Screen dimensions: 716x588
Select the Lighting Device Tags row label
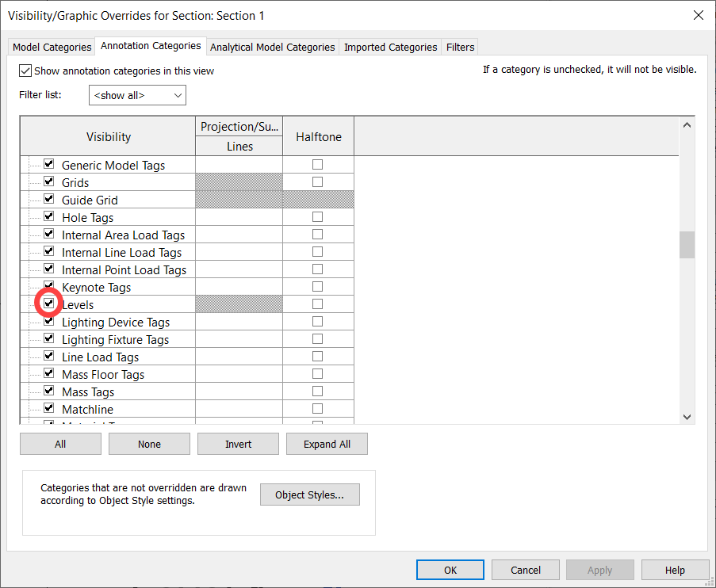pyautogui.click(x=116, y=323)
